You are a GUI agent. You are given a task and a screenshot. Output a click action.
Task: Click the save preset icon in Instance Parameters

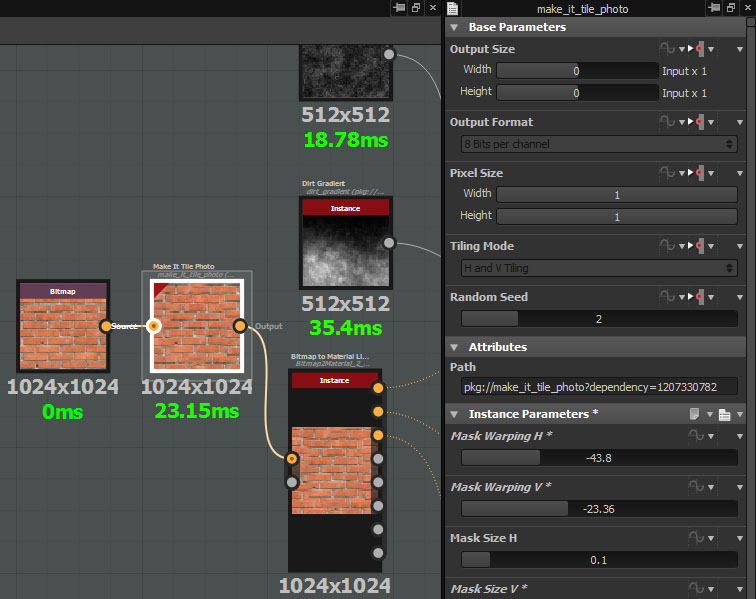(x=724, y=414)
